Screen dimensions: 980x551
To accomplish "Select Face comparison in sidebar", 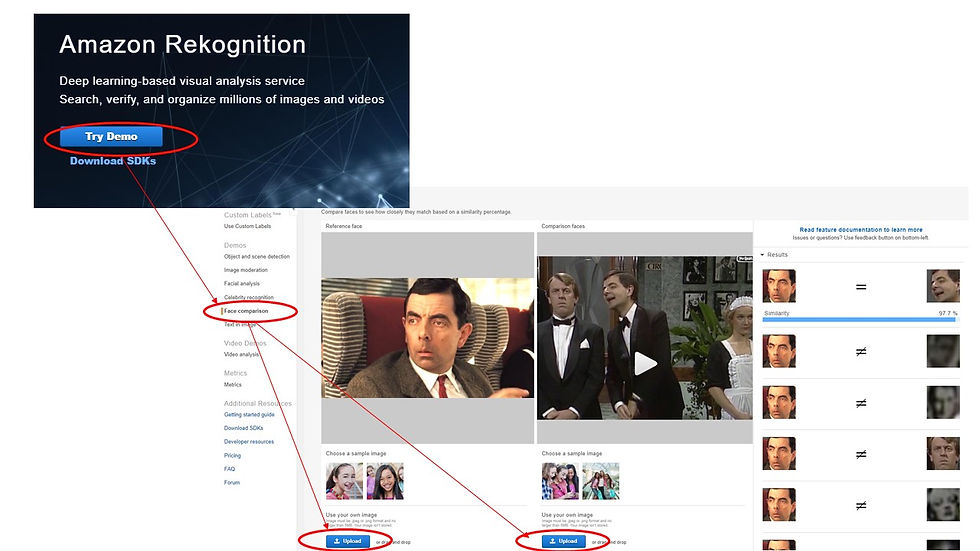I will [x=246, y=311].
